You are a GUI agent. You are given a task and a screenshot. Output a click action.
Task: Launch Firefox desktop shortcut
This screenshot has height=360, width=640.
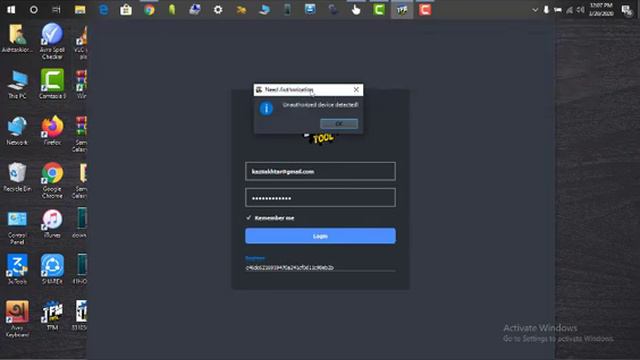tap(52, 131)
